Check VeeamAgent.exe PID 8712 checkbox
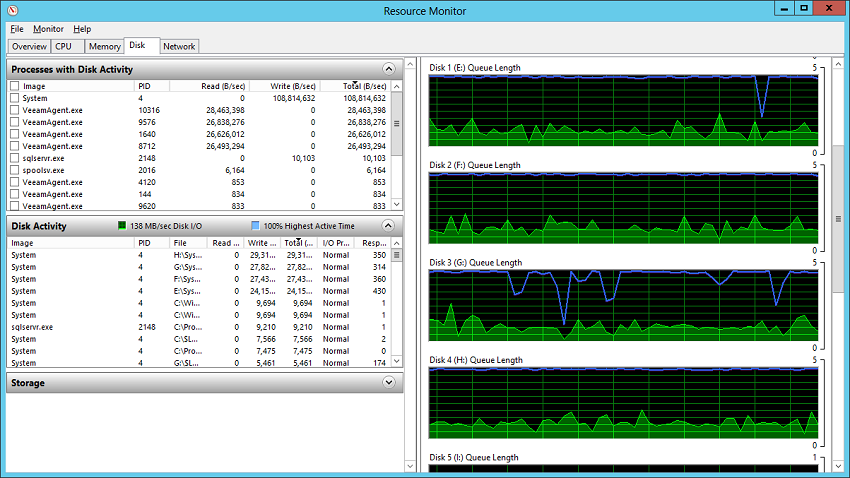 [15, 146]
